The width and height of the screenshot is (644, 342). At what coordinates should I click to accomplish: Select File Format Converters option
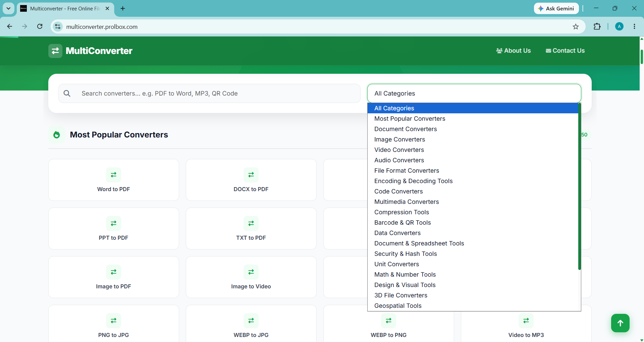click(x=473, y=171)
